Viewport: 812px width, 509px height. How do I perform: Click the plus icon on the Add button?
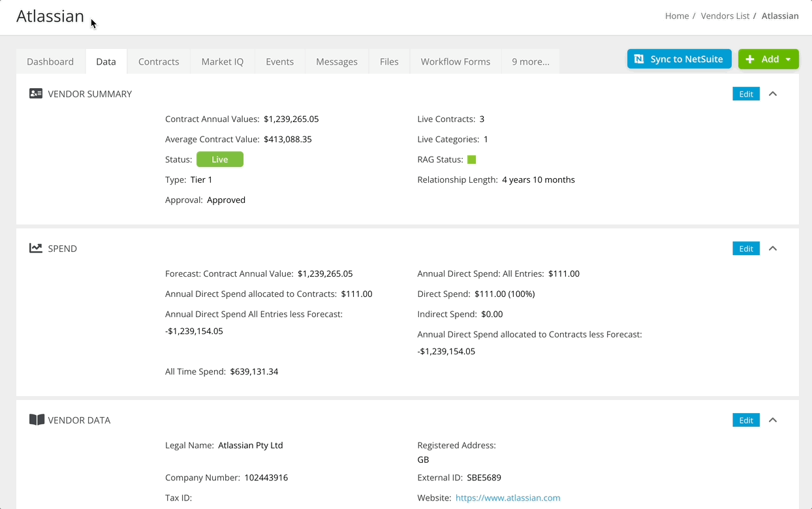(x=749, y=59)
